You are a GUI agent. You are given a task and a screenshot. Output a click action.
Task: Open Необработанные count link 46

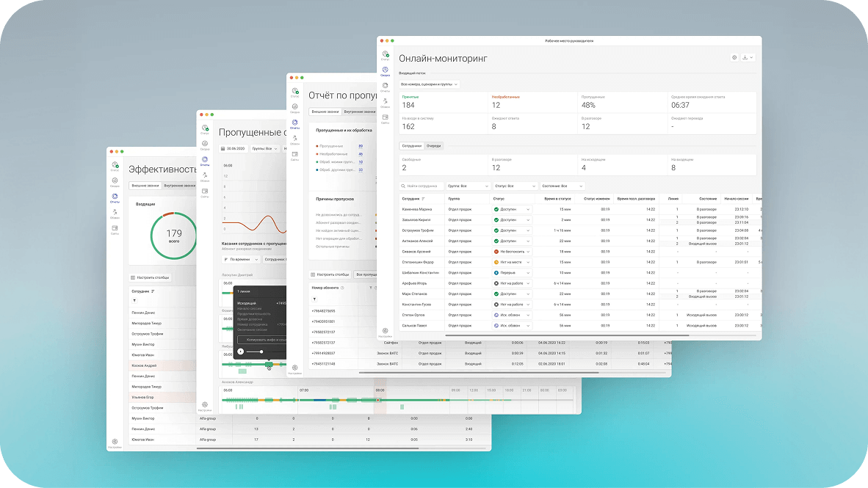(361, 154)
